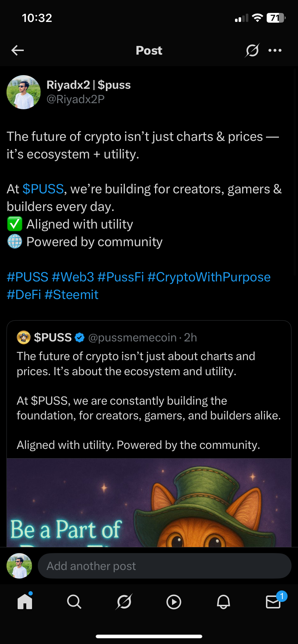Open the quoted post cat image
The height and width of the screenshot is (644, 298).
(149, 503)
